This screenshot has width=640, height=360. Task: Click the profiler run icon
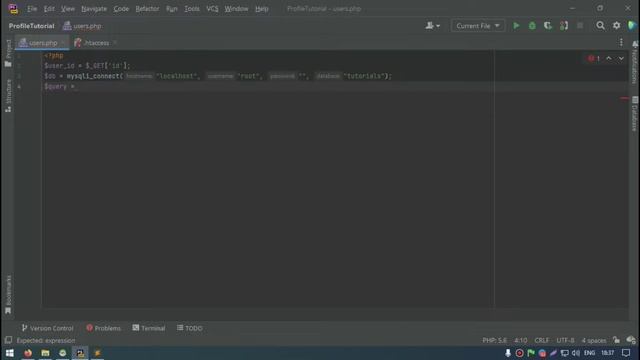(564, 26)
